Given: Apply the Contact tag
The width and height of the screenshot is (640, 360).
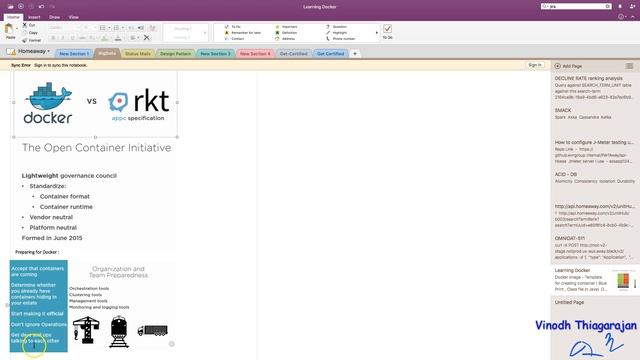Looking at the screenshot, I should [234, 39].
